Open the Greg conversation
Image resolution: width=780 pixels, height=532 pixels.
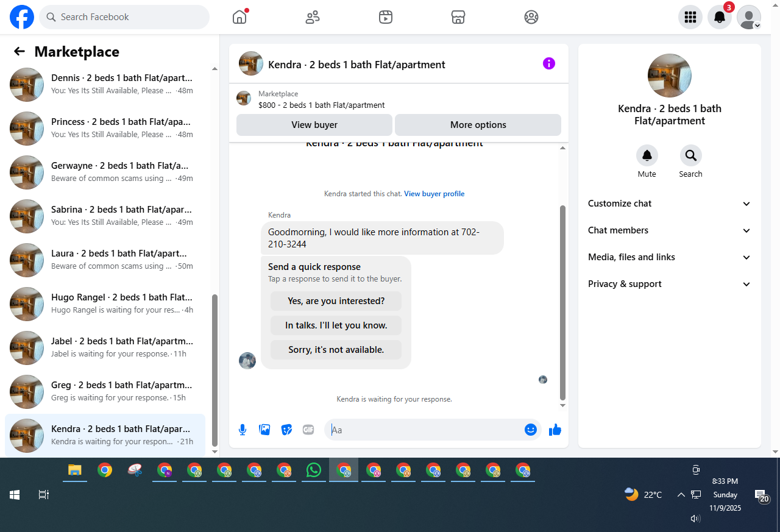(105, 392)
